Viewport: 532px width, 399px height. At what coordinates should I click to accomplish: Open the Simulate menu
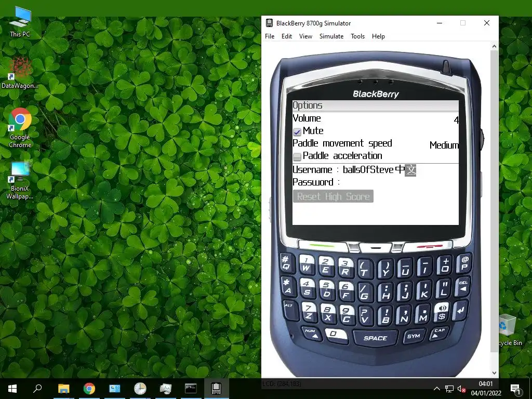[331, 36]
